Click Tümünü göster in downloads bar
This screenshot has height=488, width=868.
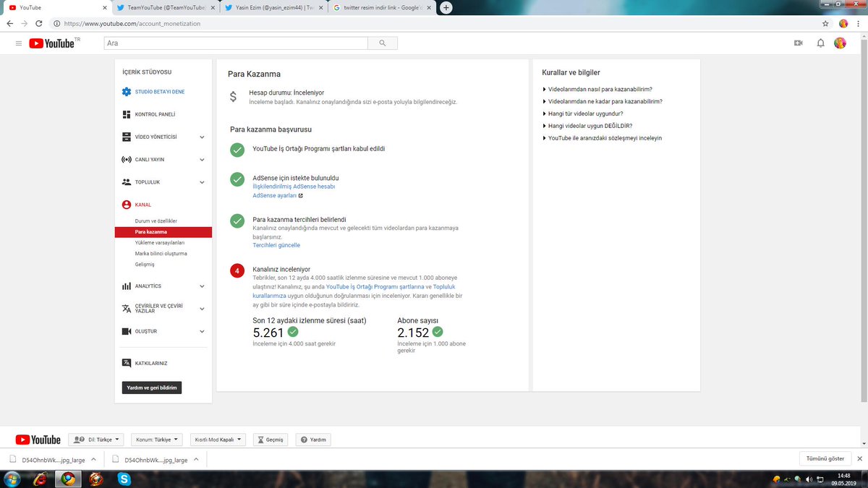coord(825,459)
